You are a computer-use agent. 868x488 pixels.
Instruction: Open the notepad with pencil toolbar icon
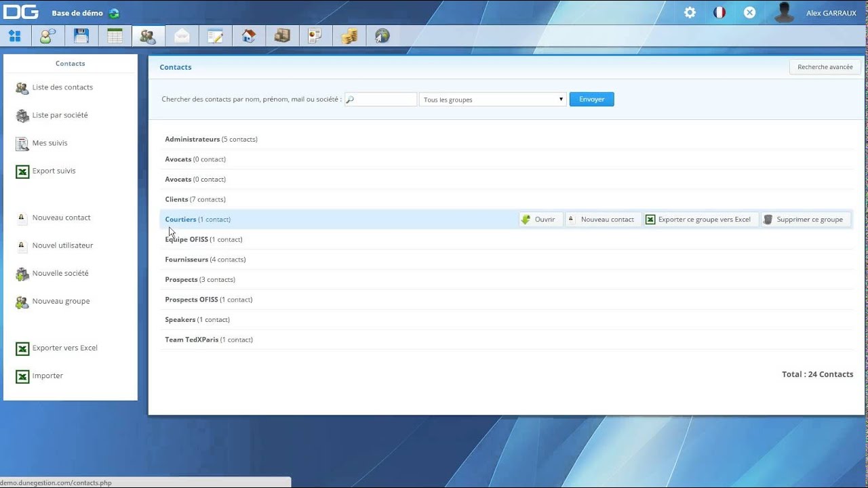click(x=215, y=36)
